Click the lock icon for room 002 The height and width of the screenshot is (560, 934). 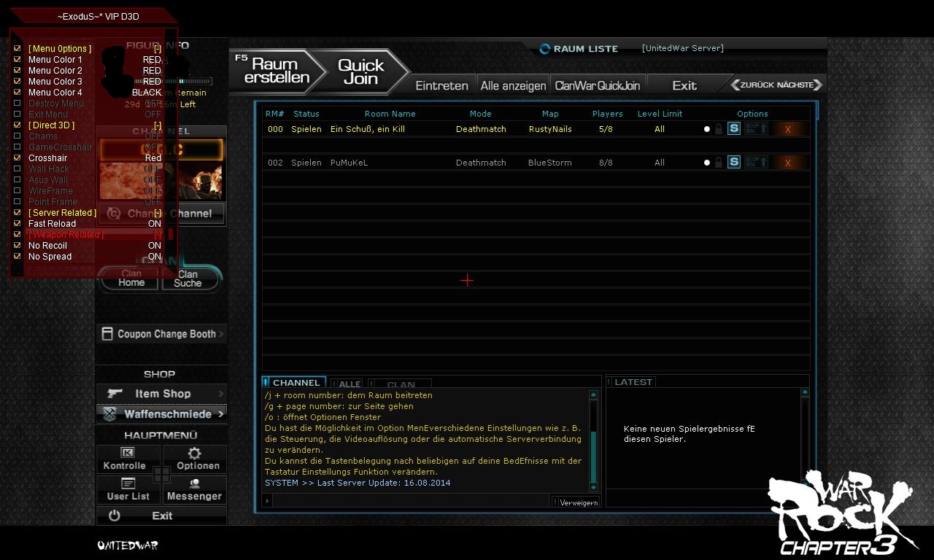[x=719, y=162]
